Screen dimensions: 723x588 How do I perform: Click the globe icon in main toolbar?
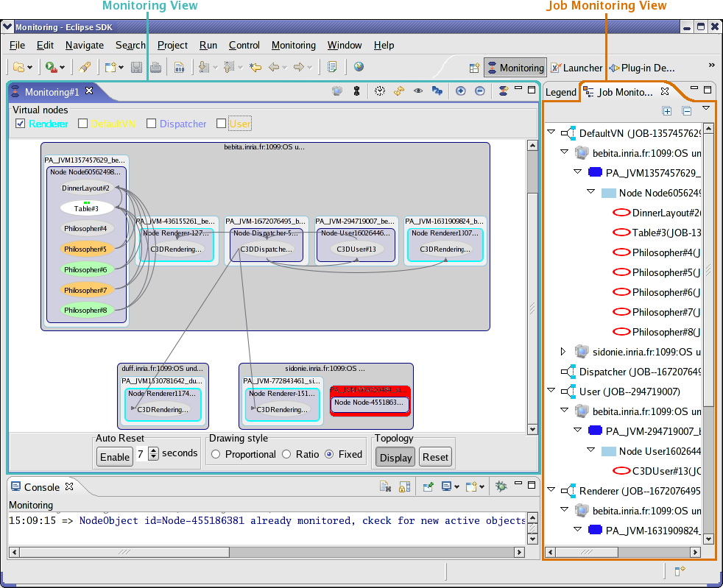(x=359, y=67)
